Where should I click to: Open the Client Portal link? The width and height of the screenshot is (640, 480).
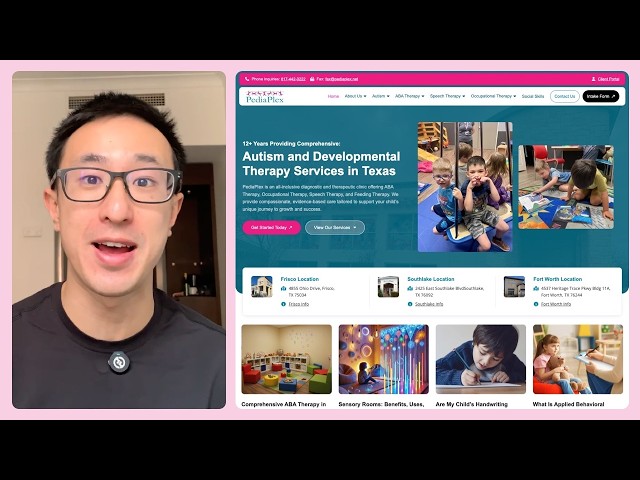click(x=608, y=79)
